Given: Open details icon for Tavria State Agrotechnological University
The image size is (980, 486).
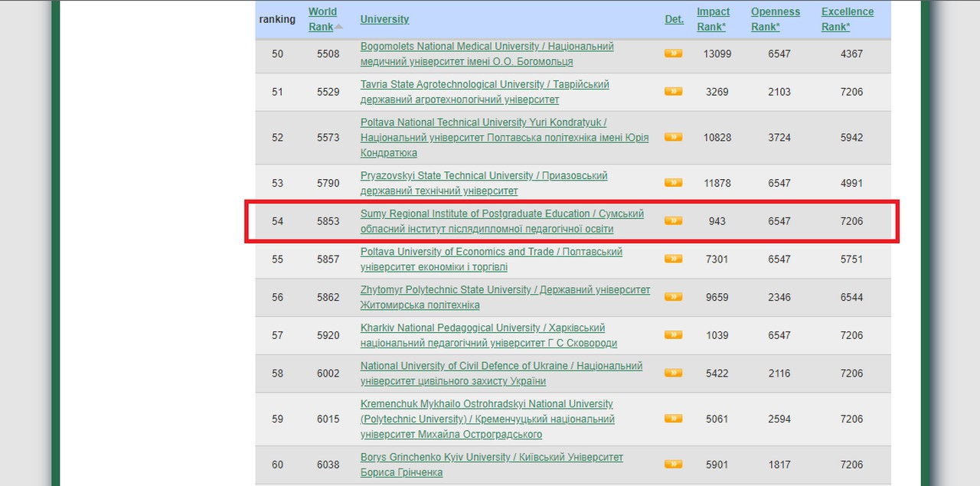Looking at the screenshot, I should coord(673,92).
